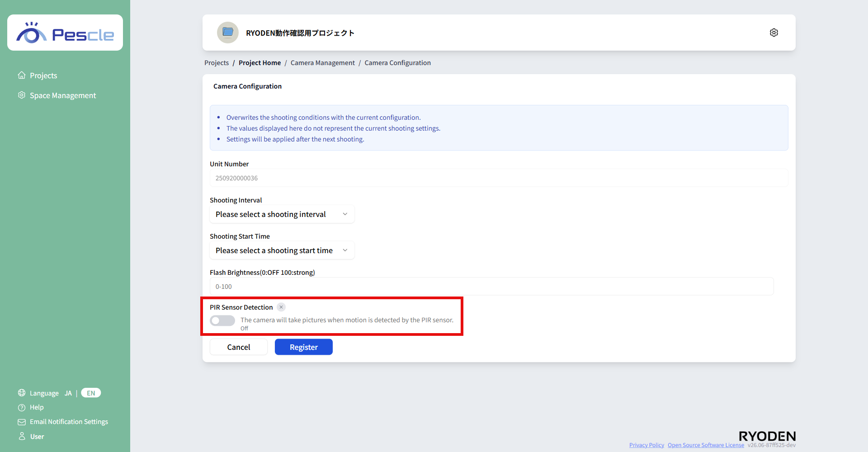This screenshot has width=868, height=452.
Task: Click Project Home breadcrumb
Action: [x=259, y=63]
